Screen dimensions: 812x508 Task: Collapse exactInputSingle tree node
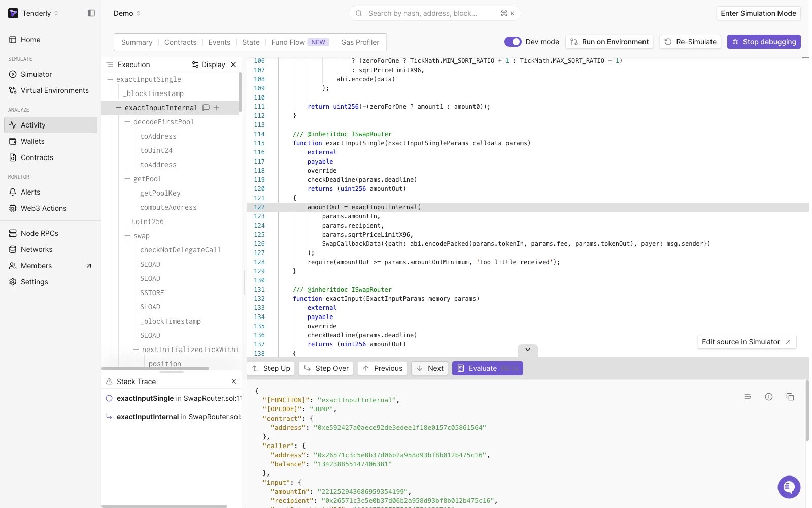pyautogui.click(x=110, y=79)
